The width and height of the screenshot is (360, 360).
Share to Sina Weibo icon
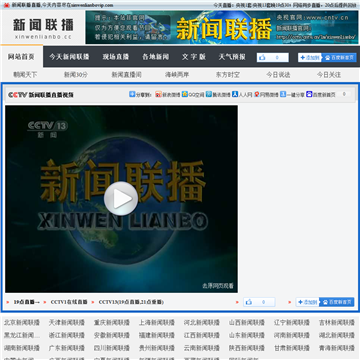click(x=158, y=94)
